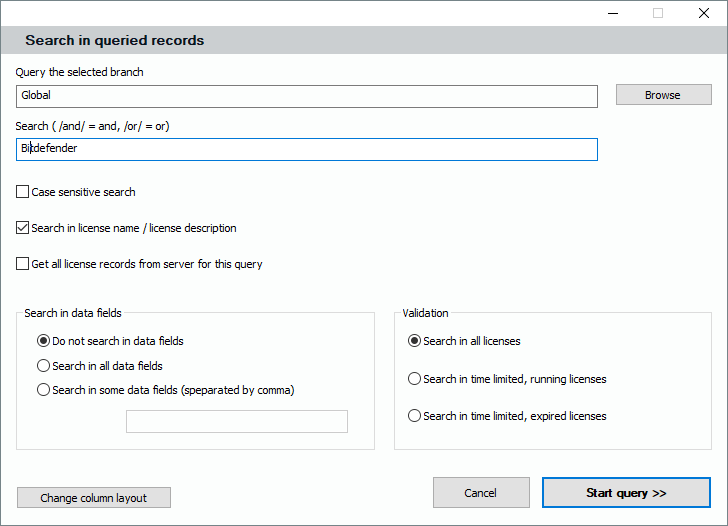Select 'Search in some data fields' radio
This screenshot has height=526, width=728.
click(43, 390)
